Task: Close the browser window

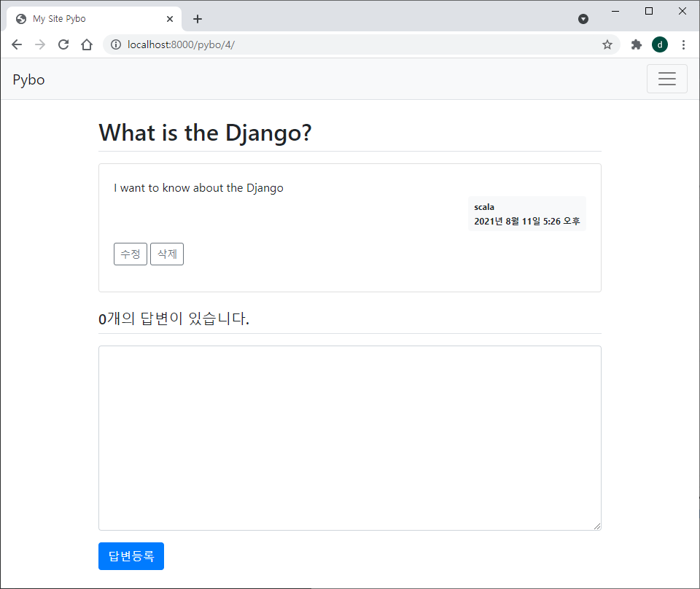Action: (682, 11)
